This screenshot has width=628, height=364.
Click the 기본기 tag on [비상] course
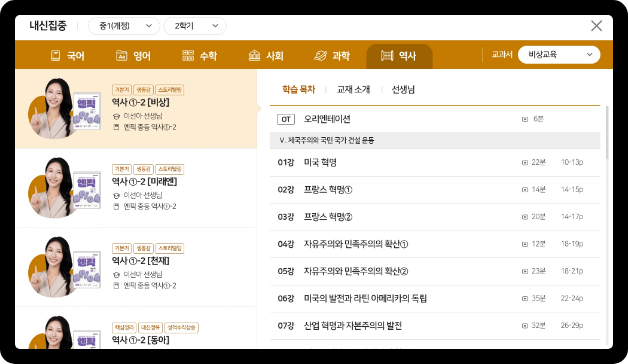(122, 90)
